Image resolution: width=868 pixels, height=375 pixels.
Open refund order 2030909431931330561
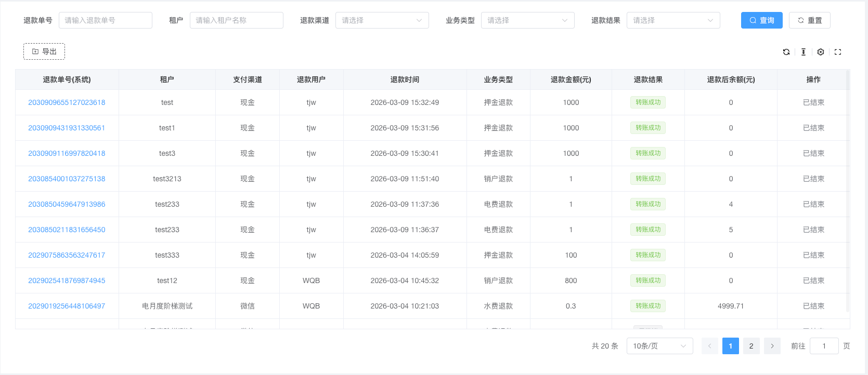[x=67, y=128]
